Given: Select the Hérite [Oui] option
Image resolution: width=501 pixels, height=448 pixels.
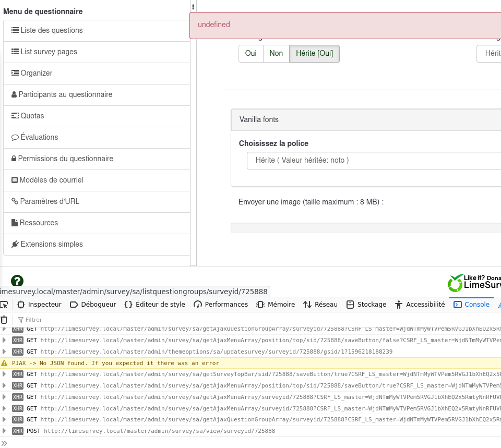Looking at the screenshot, I should tap(314, 54).
